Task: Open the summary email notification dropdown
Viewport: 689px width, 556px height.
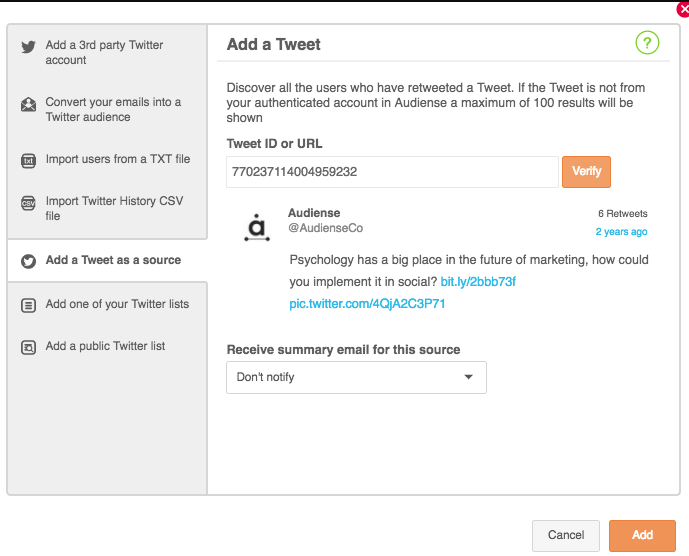Action: coord(356,377)
